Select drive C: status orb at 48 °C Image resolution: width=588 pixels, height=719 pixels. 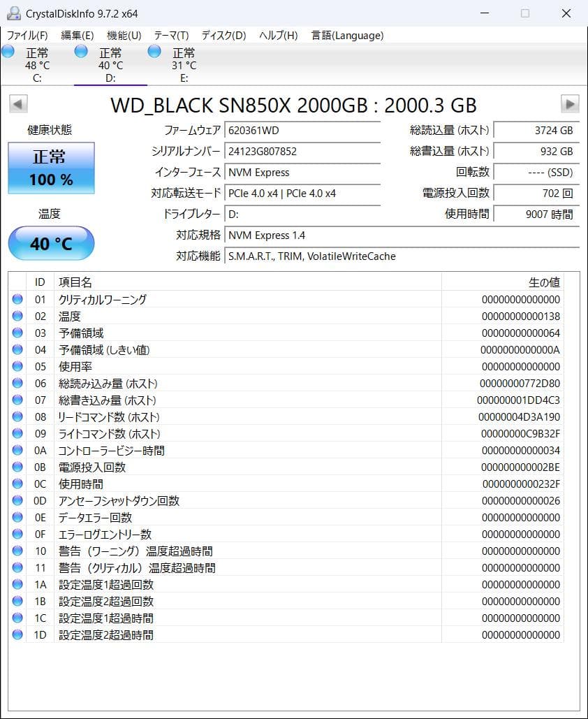(x=8, y=52)
